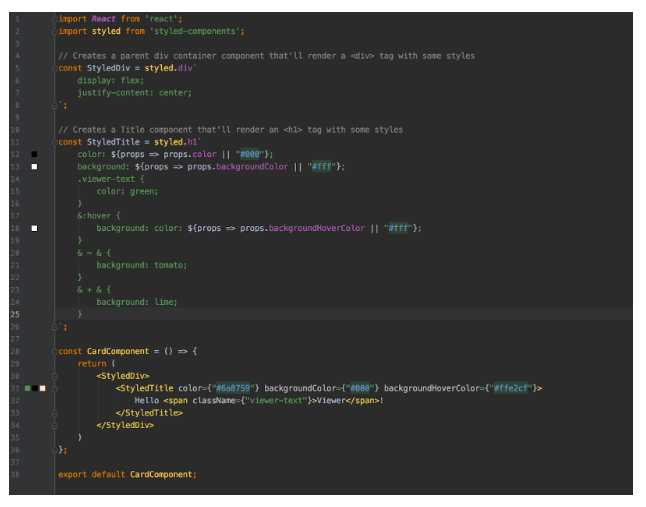
Task: Collapse the CardComponent function at line 28
Action: pyautogui.click(x=54, y=351)
